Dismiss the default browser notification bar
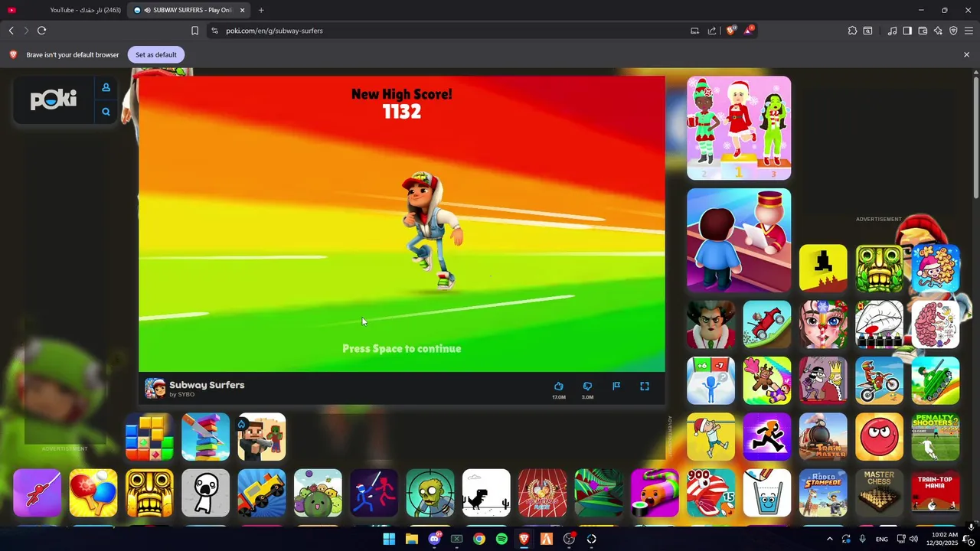The width and height of the screenshot is (980, 551). coord(966,54)
